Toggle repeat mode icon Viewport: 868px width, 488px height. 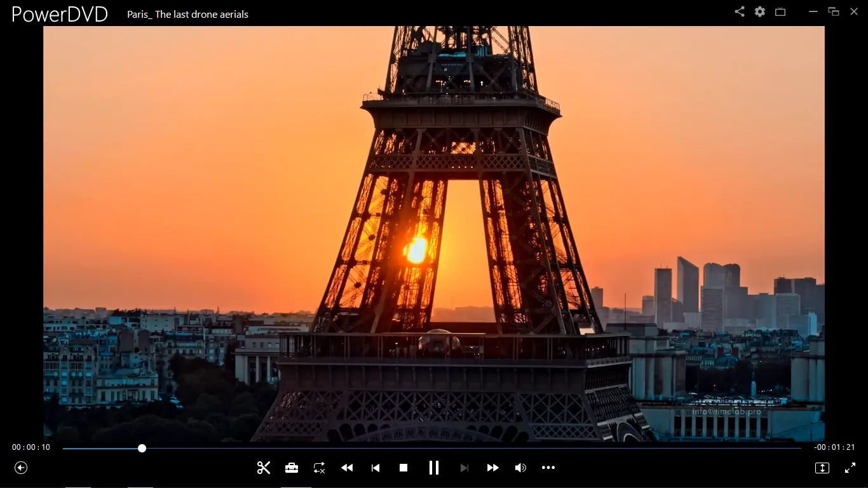(319, 468)
